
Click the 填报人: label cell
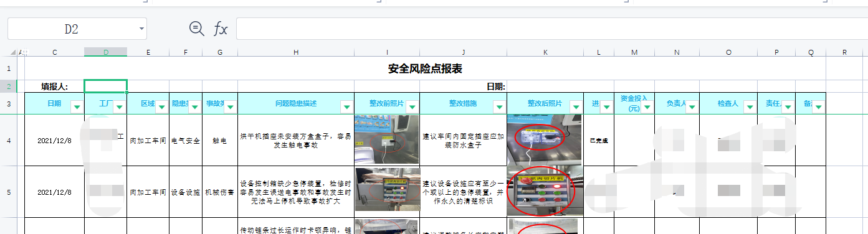pos(55,87)
